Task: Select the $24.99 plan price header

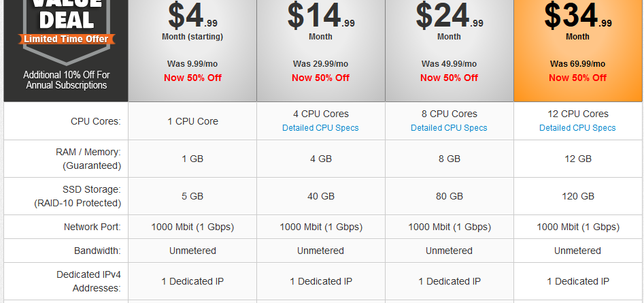Action: click(450, 51)
